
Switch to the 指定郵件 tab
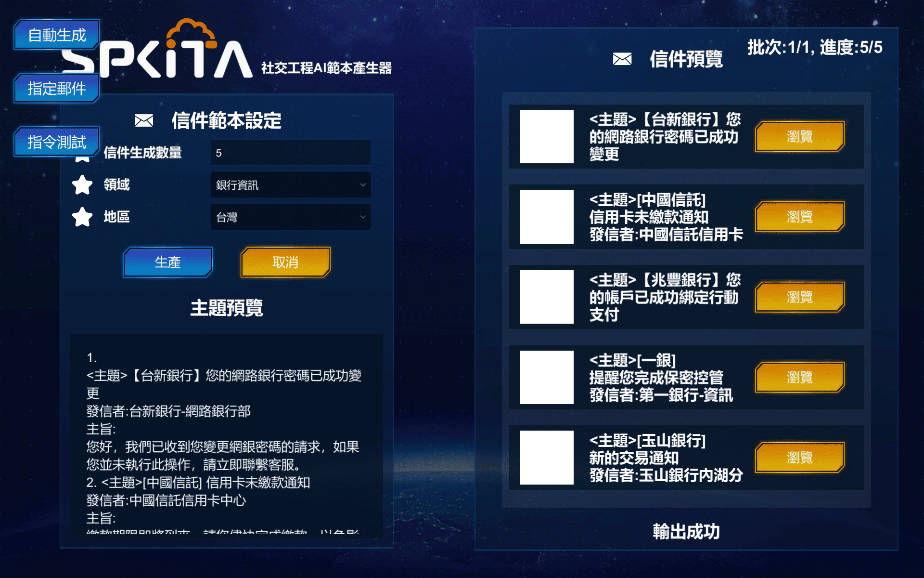click(x=57, y=88)
